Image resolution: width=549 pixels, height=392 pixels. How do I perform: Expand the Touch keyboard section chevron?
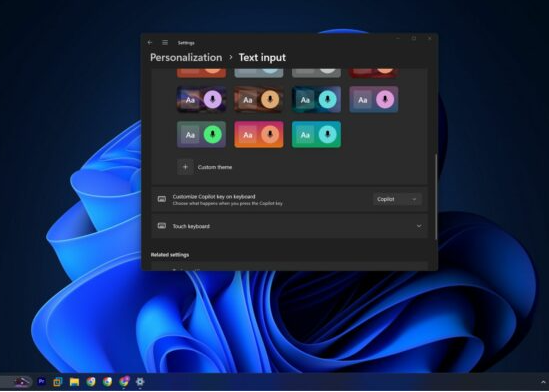[x=419, y=226]
